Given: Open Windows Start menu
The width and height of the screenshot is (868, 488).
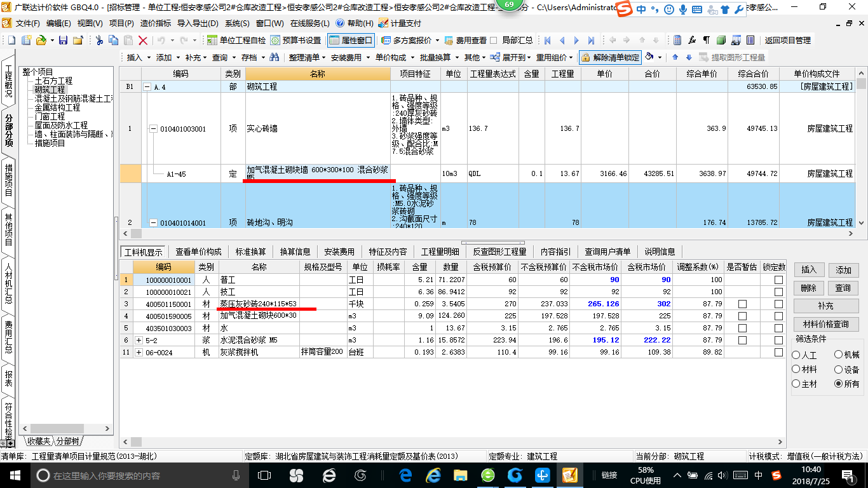Looking at the screenshot, I should [15, 475].
